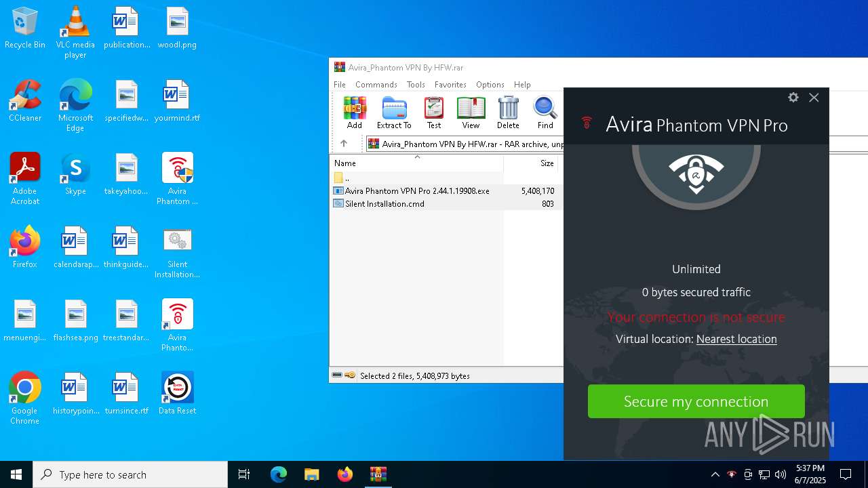The height and width of the screenshot is (488, 868).
Task: Select the turnsince.rtf desktop document
Action: [126, 394]
